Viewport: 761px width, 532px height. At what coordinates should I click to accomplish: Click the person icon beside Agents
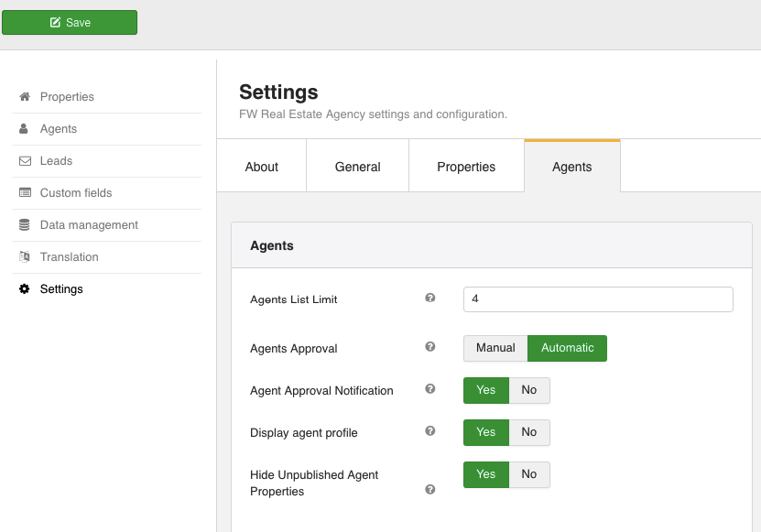(x=24, y=129)
